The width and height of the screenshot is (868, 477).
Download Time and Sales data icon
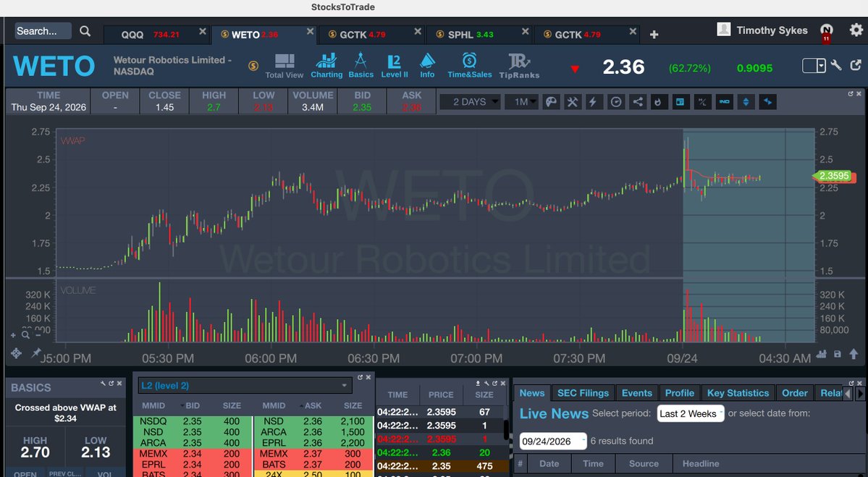click(478, 383)
